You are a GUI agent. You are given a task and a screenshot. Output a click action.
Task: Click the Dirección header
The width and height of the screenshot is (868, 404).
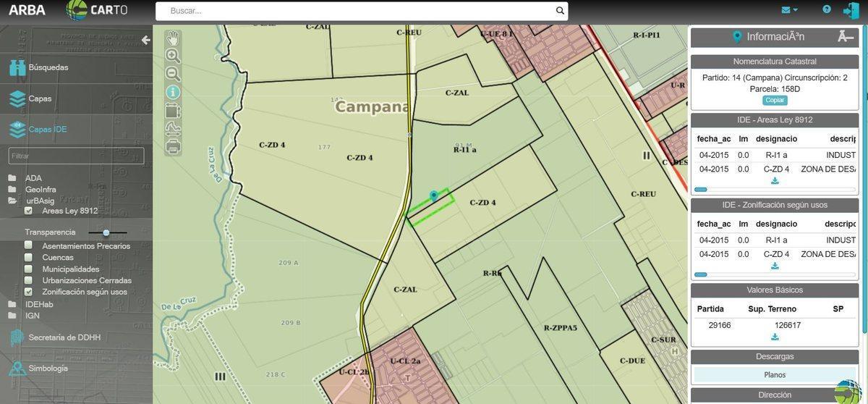pos(775,395)
